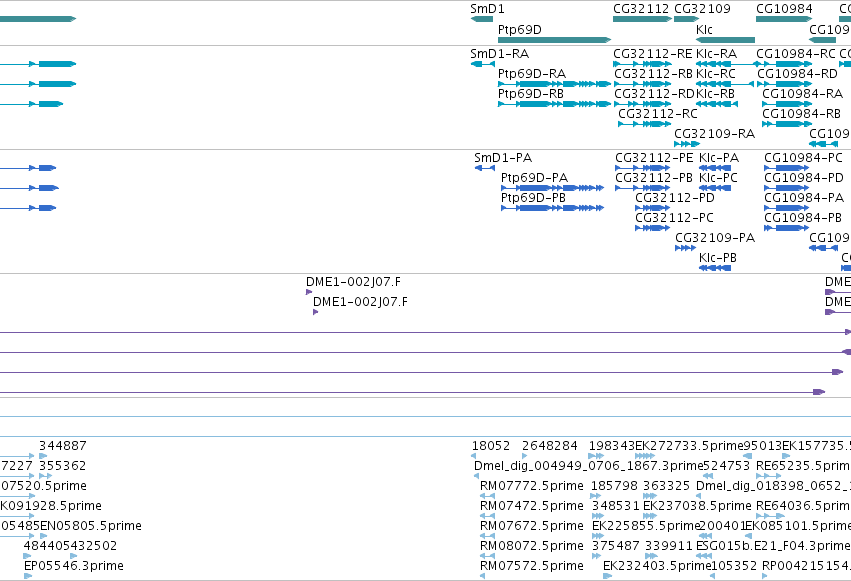Select protein Klc-PA label

pyautogui.click(x=719, y=158)
